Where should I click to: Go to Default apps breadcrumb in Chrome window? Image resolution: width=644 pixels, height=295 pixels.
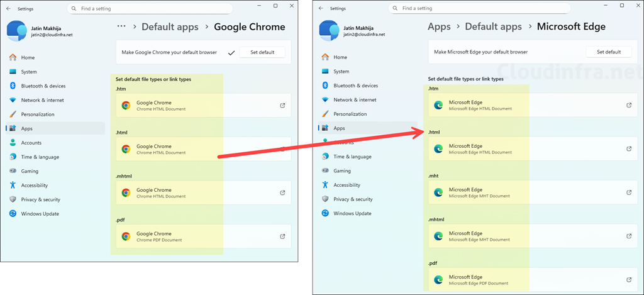[170, 27]
